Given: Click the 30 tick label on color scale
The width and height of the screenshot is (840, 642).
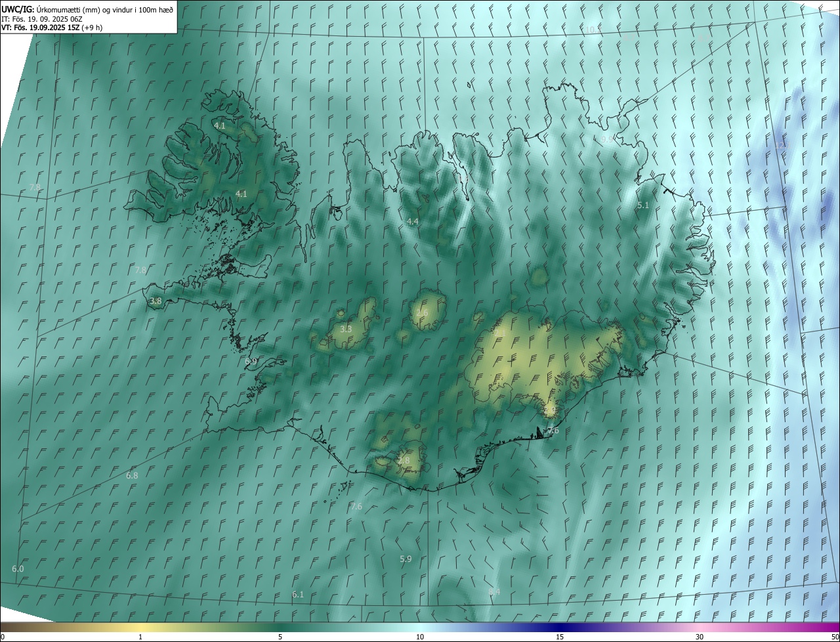Looking at the screenshot, I should tap(700, 637).
